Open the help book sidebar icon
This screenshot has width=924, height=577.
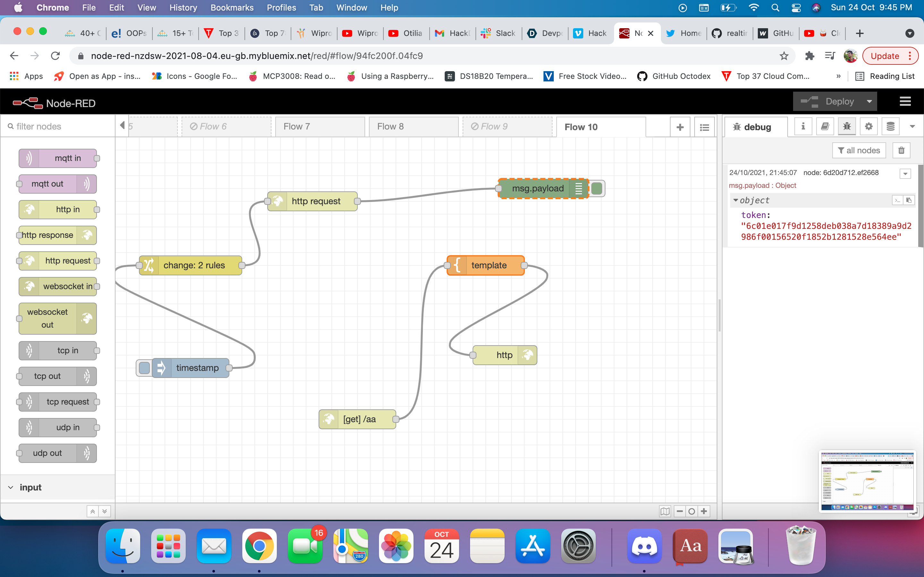point(825,126)
